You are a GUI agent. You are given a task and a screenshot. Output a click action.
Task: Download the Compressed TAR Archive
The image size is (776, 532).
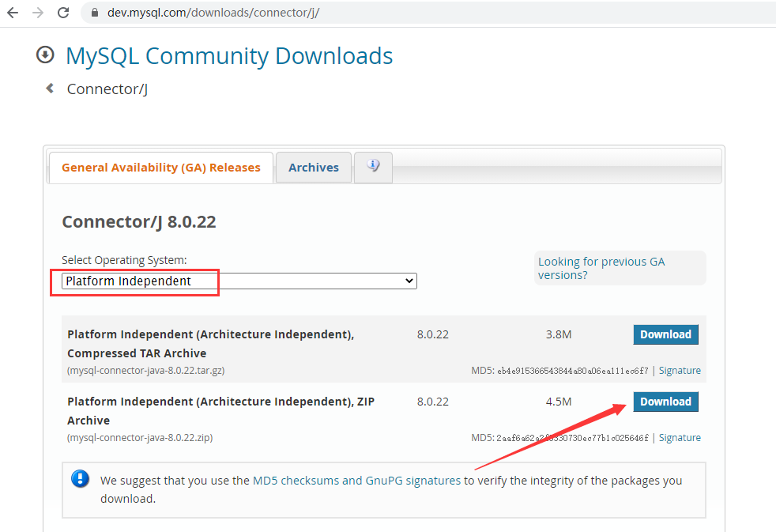pos(665,334)
